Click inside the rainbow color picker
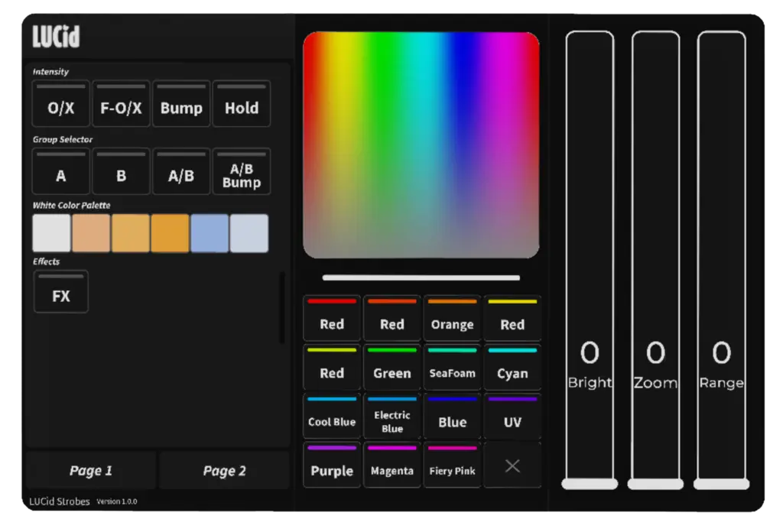The image size is (783, 532). 421,145
